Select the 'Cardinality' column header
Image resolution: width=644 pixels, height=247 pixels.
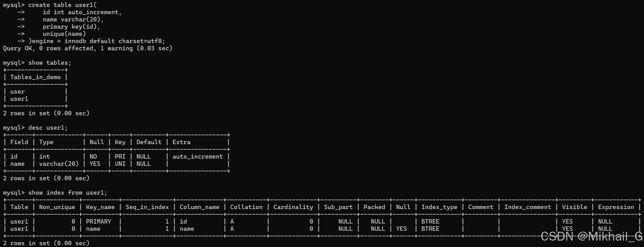coord(293,207)
